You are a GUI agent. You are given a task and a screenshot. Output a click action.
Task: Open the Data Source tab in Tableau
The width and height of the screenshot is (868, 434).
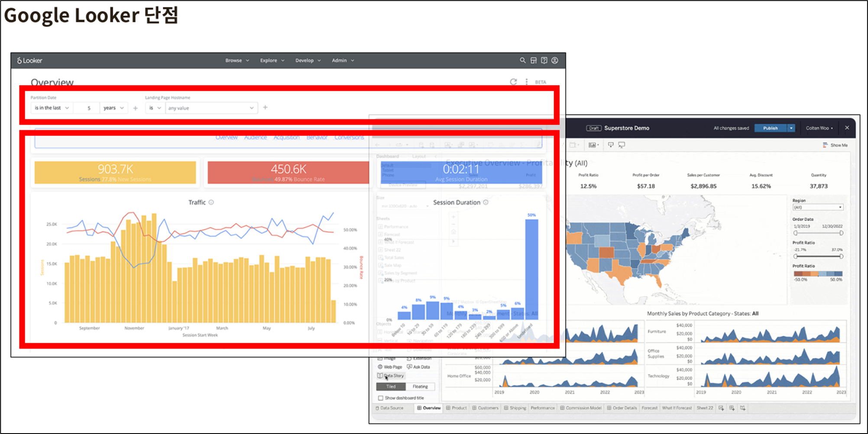[x=390, y=408]
